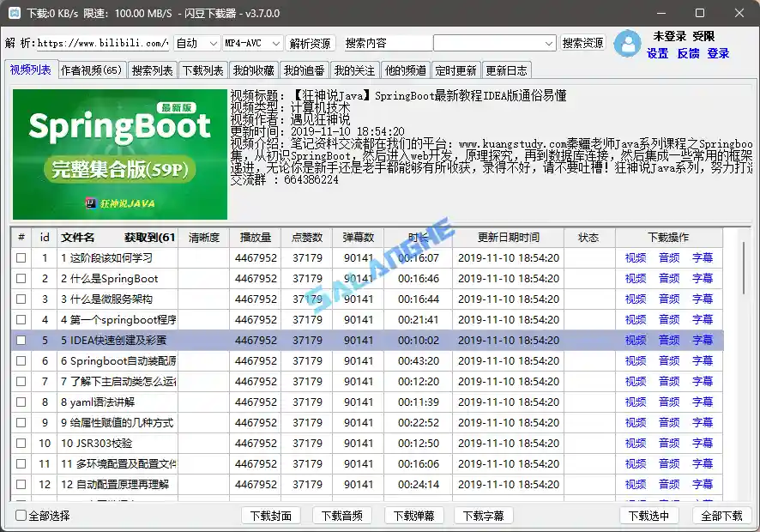Click the 下载封面 download cover button
The width and height of the screenshot is (760, 532).
click(x=272, y=517)
